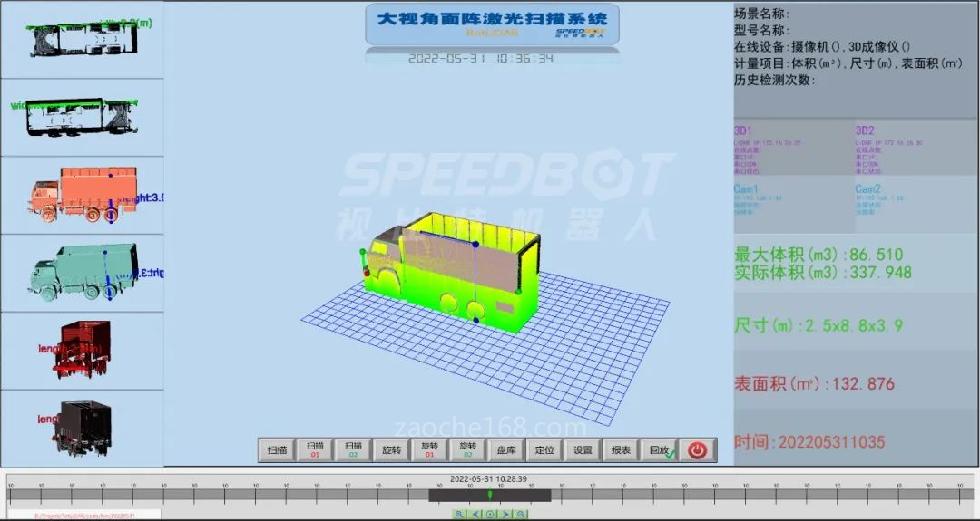Screen dimensions: 980x521
Task: Click the 定位 locate button
Action: [544, 450]
